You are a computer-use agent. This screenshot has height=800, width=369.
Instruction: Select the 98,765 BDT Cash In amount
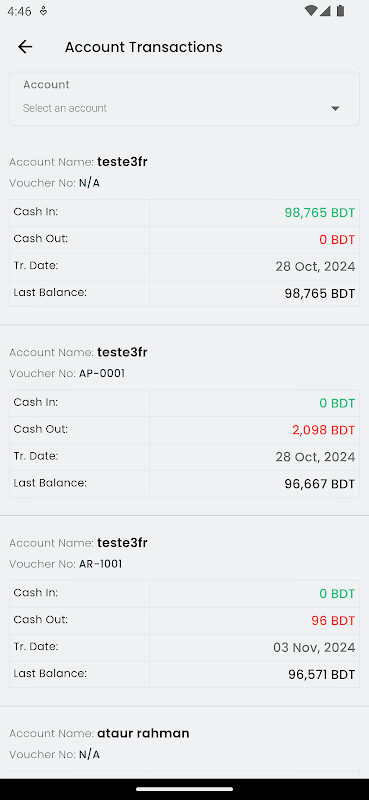coord(319,213)
